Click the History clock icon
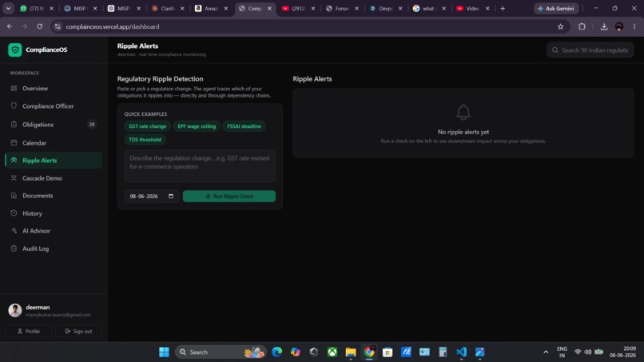Viewport: 644px width, 362px height. tap(14, 213)
